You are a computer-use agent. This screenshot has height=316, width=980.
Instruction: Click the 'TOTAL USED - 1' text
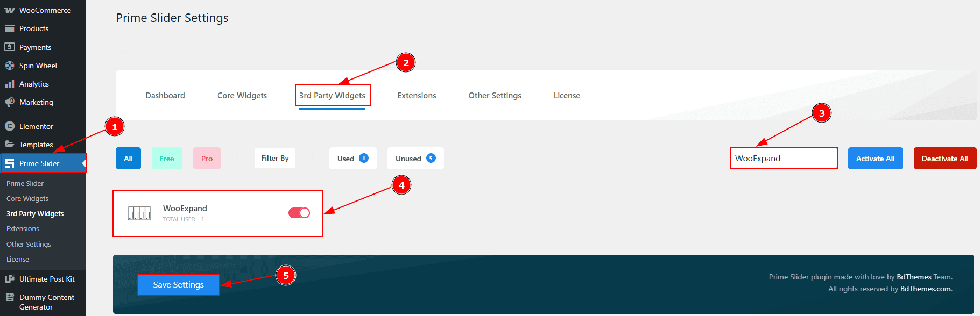(x=184, y=219)
